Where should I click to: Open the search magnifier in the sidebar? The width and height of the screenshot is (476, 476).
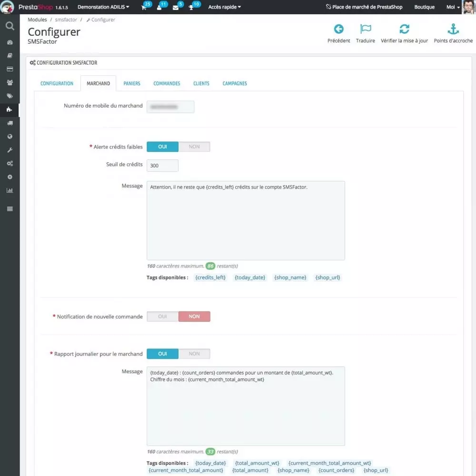[x=10, y=26]
